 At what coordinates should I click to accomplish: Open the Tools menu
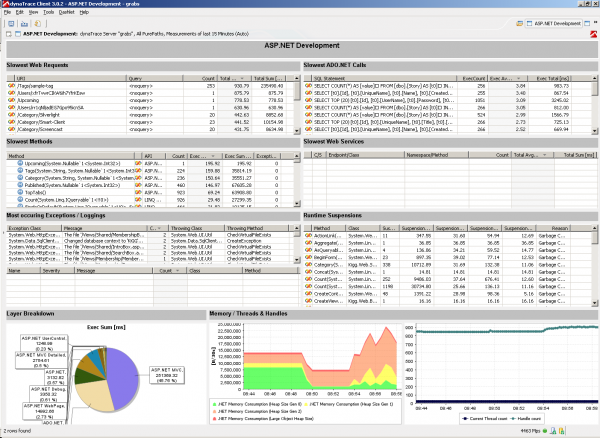coord(49,12)
